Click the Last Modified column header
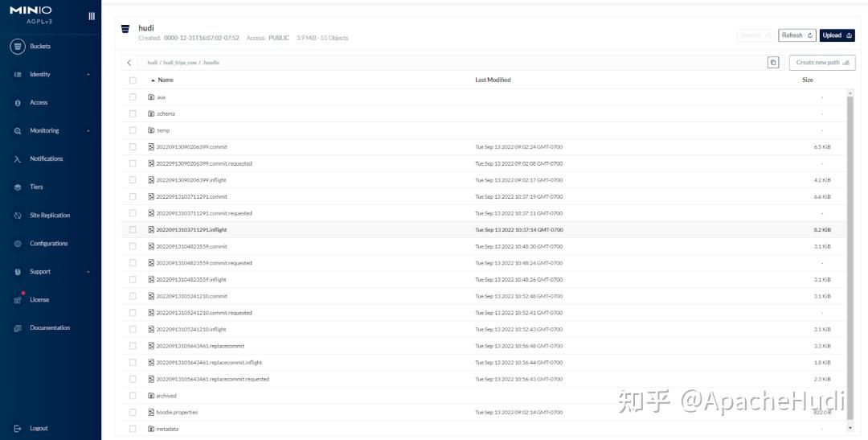 tap(493, 80)
